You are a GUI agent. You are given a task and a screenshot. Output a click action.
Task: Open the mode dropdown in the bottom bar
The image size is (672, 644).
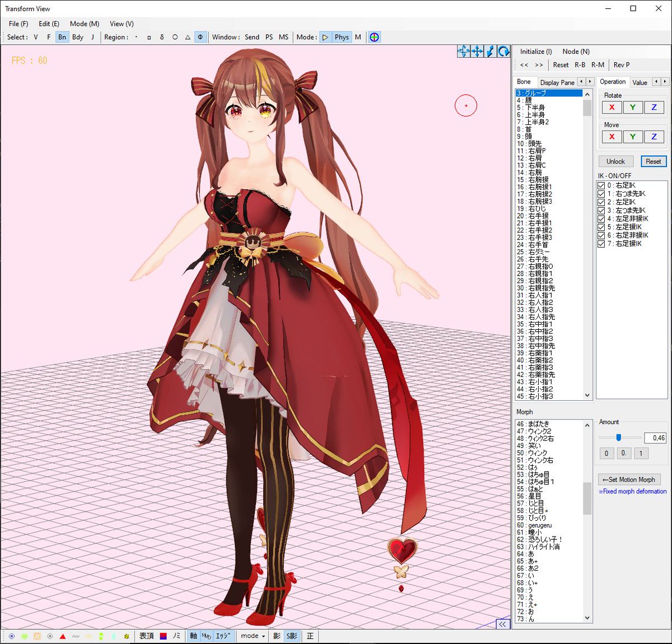point(252,636)
